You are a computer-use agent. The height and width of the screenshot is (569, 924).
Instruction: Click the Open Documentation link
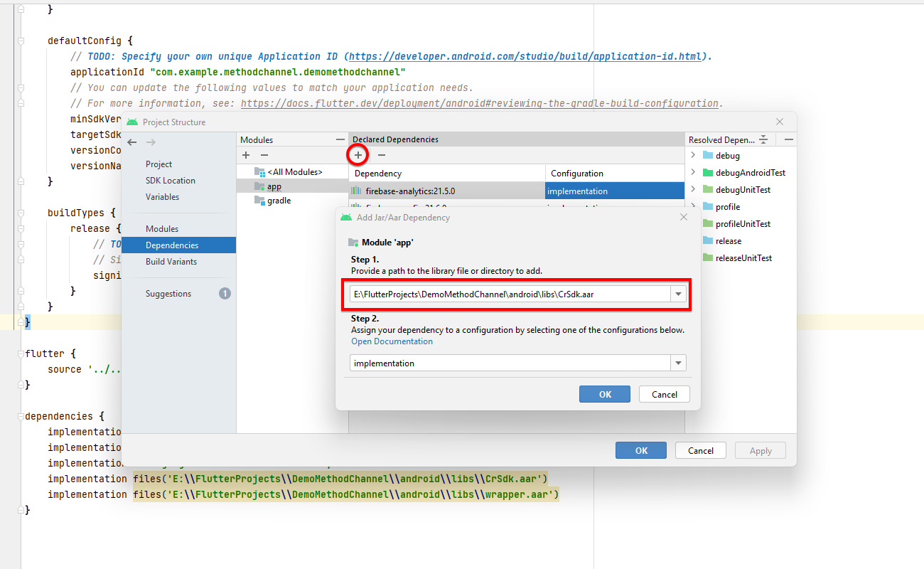pos(392,341)
